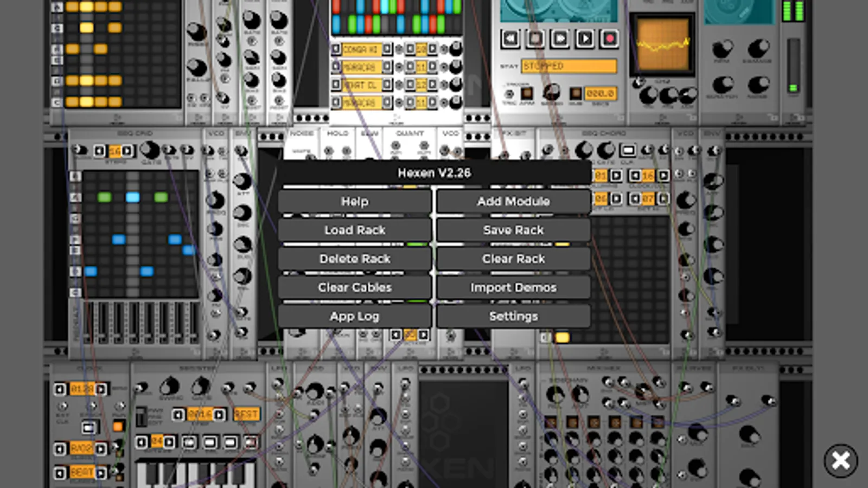Click next arrow beside MIAT CL sample
Viewport: 868px width, 488px height.
pos(387,85)
